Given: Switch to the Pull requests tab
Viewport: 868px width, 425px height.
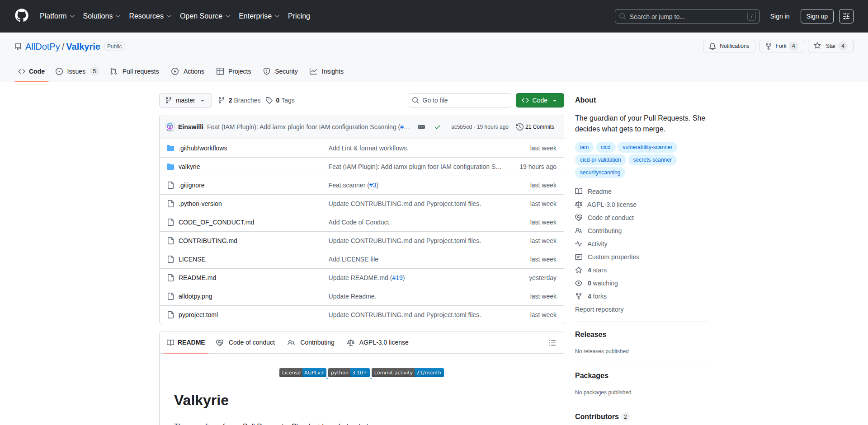Looking at the screenshot, I should click(x=135, y=71).
